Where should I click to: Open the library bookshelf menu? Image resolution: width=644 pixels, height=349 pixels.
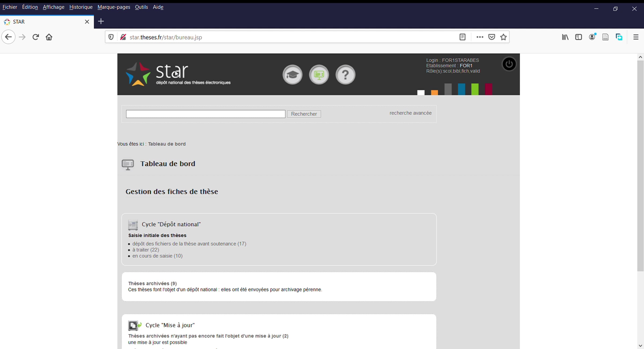click(565, 37)
